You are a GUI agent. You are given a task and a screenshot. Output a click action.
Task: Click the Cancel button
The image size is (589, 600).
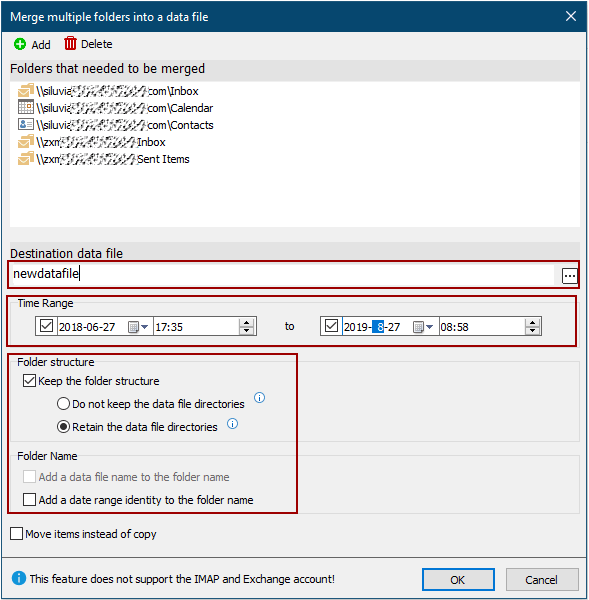click(x=542, y=580)
